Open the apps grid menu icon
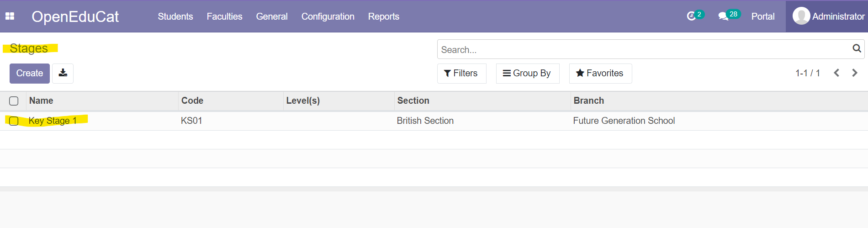 pos(10,16)
